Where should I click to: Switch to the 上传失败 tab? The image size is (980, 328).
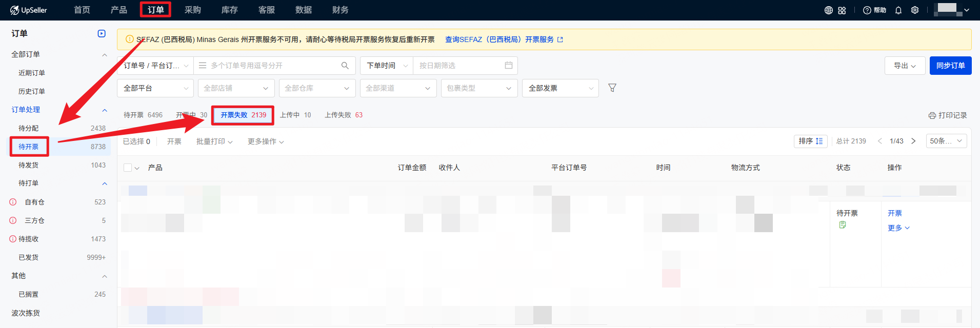tap(343, 115)
